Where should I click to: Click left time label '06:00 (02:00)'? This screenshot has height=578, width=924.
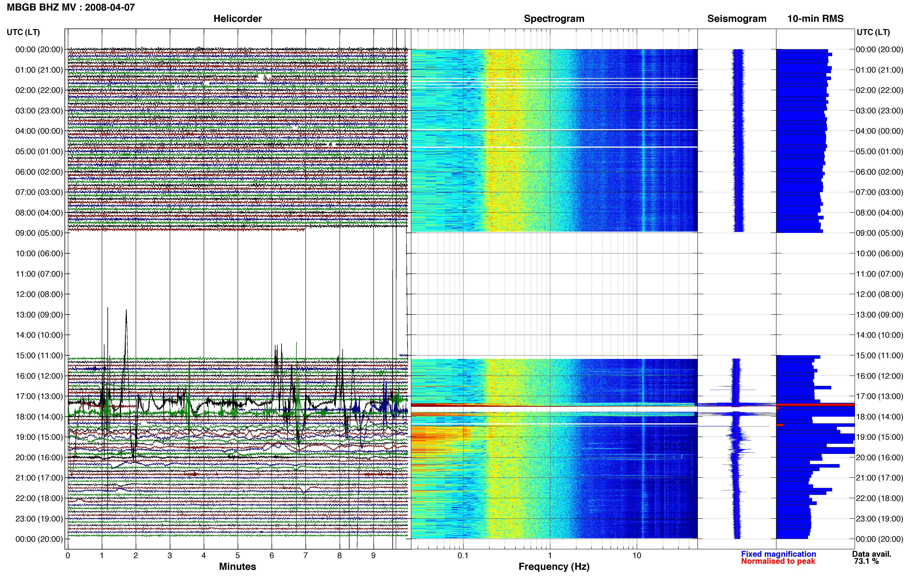(39, 172)
